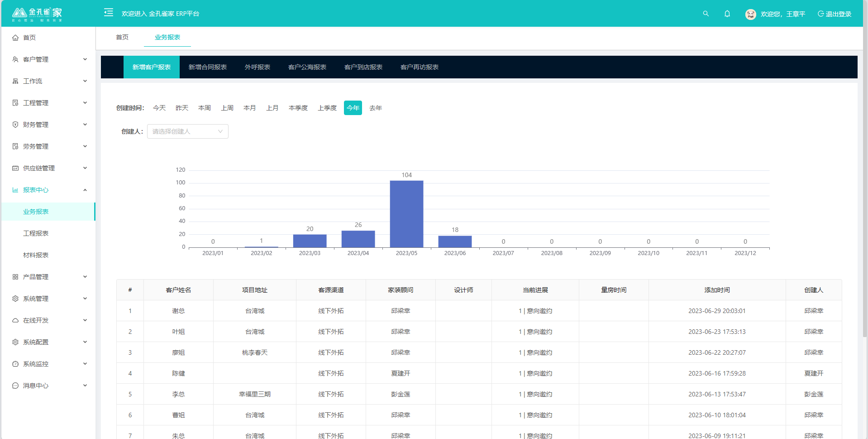Click the 供应链管理 sidebar icon
This screenshot has width=868, height=439.
tap(15, 168)
